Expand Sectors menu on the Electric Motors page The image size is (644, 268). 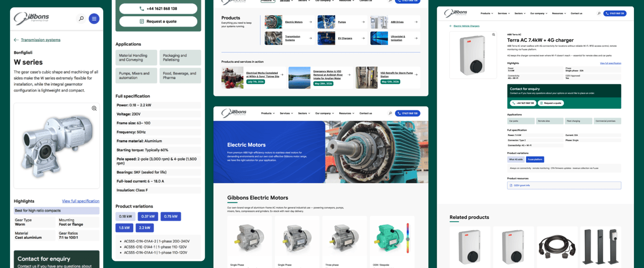point(304,113)
